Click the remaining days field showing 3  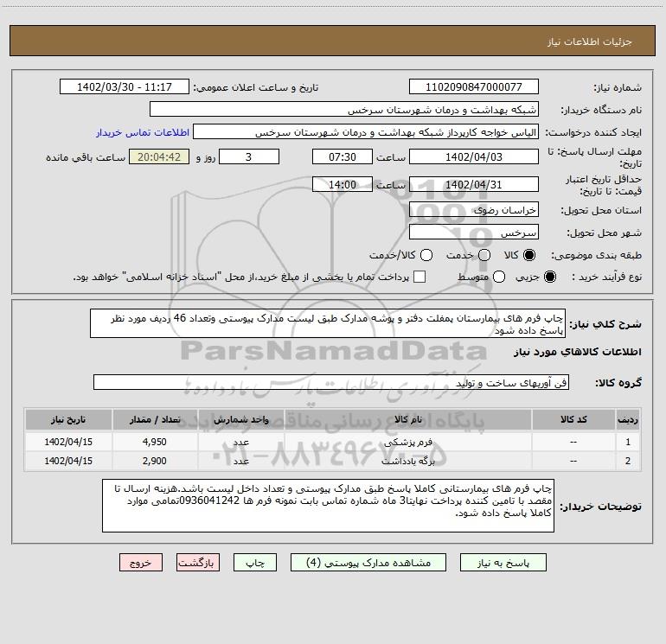point(249,156)
